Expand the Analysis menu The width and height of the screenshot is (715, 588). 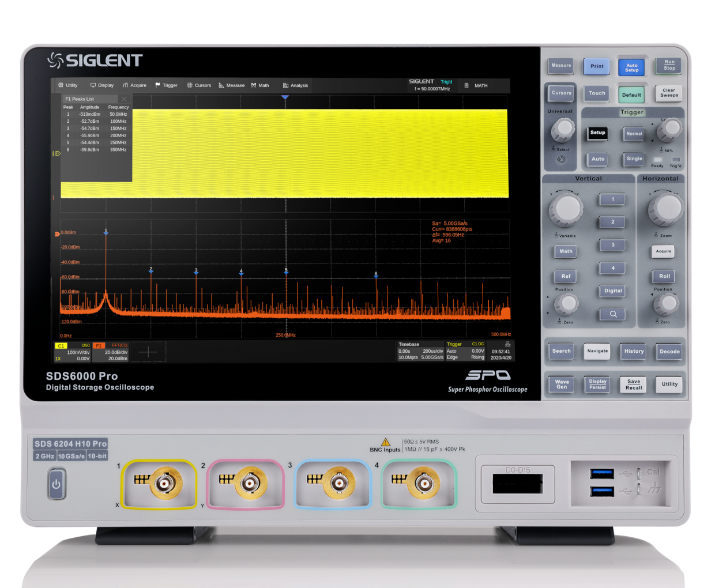[x=295, y=85]
